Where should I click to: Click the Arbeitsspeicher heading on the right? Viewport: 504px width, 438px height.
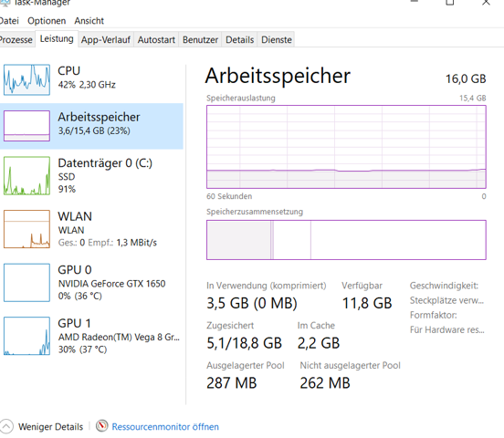coord(278,77)
